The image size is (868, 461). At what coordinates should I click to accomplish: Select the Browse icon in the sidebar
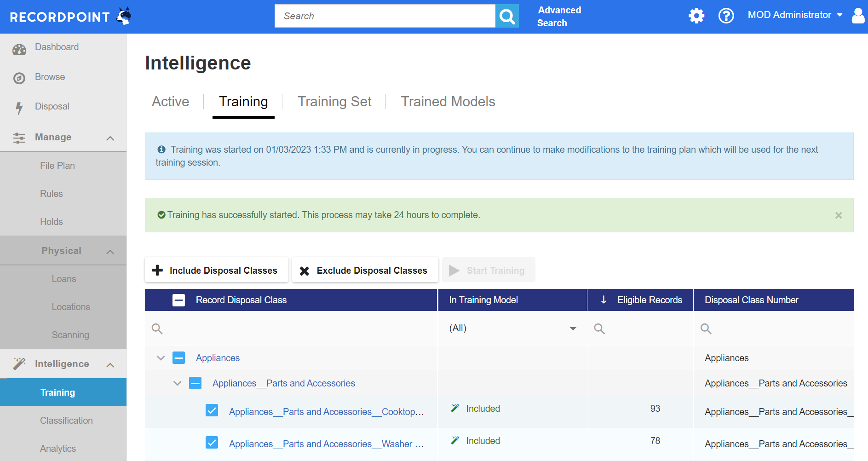click(19, 77)
